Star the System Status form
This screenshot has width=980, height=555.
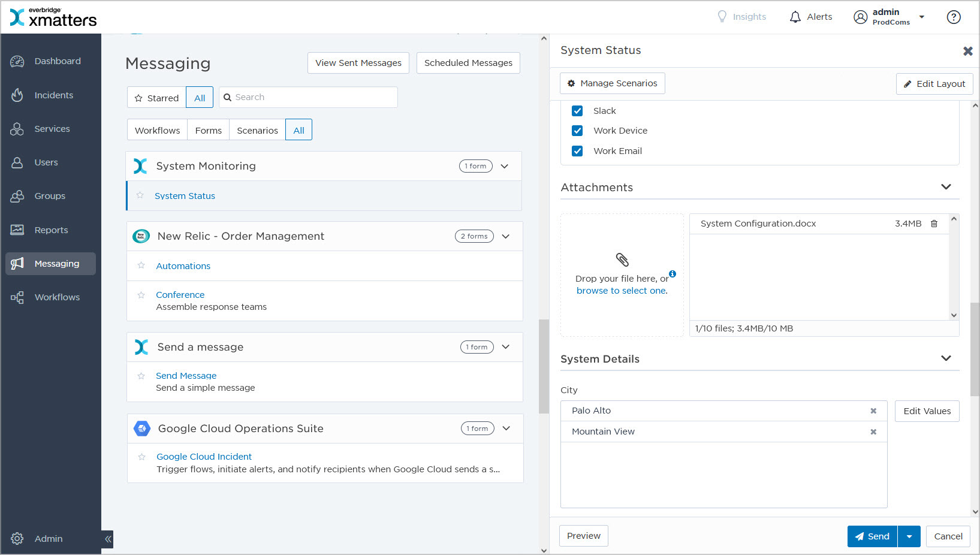(140, 195)
